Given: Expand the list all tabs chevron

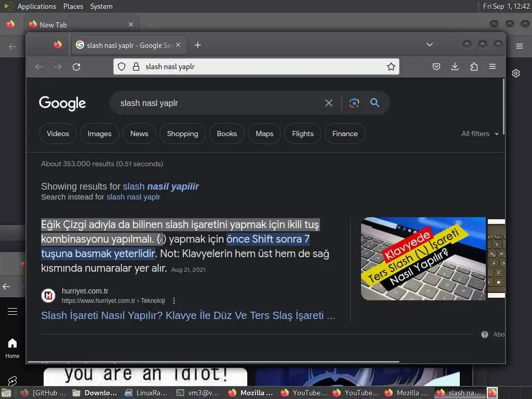Looking at the screenshot, I should point(430,45).
